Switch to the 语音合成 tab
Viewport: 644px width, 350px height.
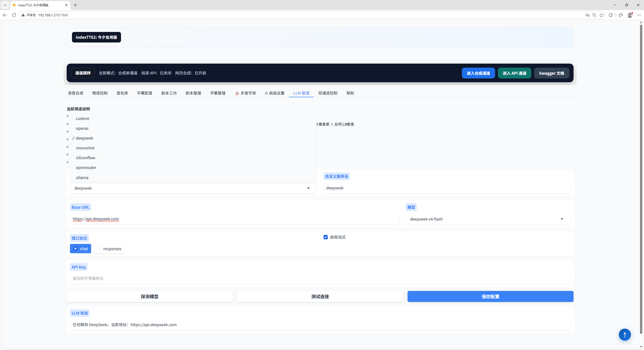[x=75, y=93]
